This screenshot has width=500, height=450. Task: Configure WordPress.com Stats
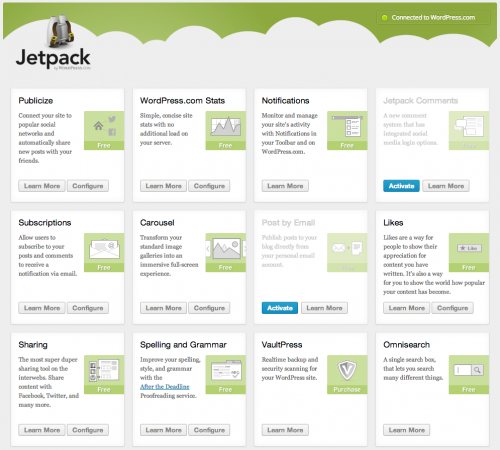[x=209, y=186]
